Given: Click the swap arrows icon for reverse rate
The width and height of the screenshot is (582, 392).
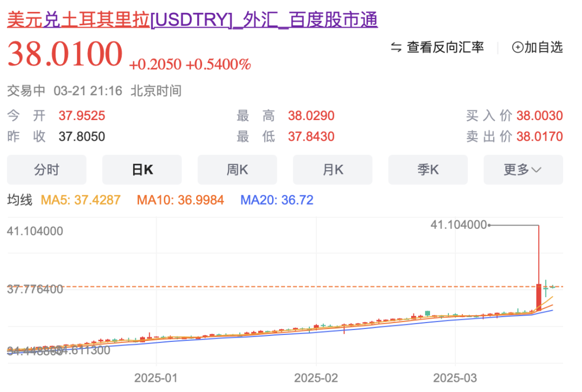Looking at the screenshot, I should tap(396, 47).
